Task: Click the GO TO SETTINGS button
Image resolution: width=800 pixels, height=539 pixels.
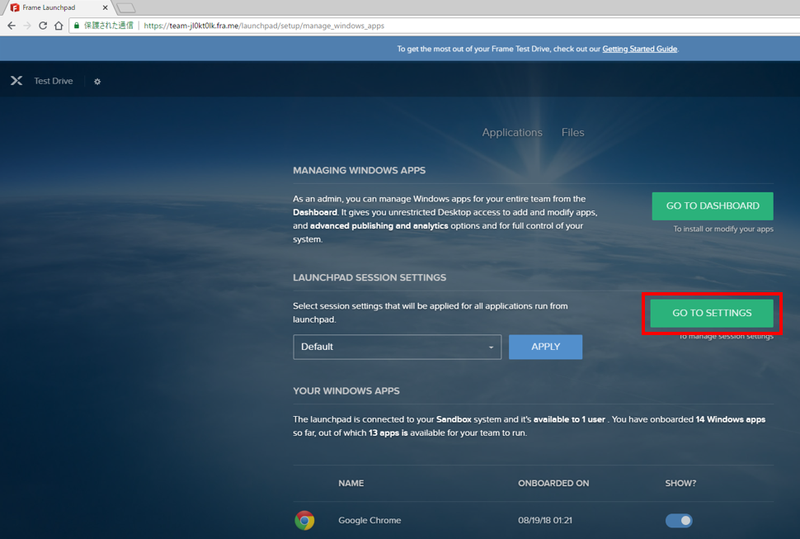Action: (712, 313)
